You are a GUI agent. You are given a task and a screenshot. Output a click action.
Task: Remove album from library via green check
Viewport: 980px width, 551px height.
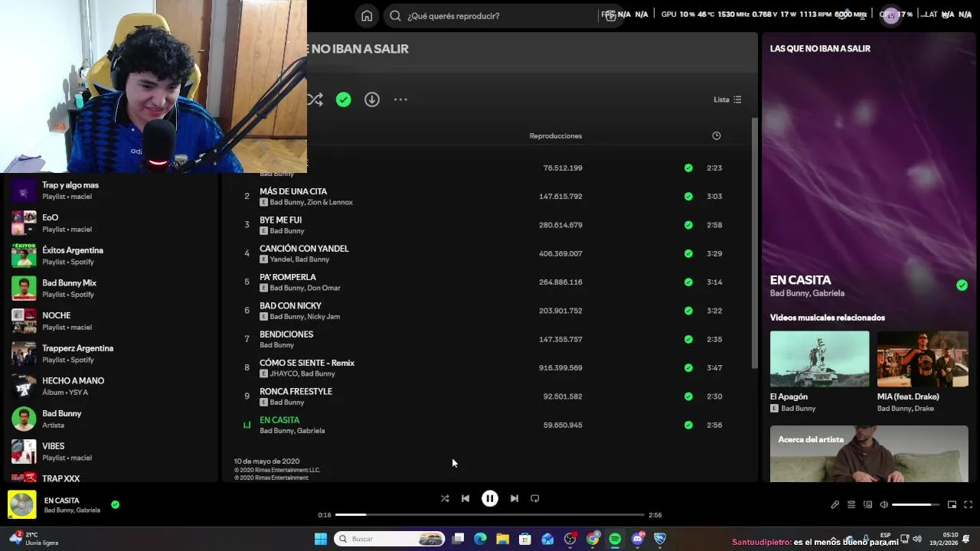point(343,99)
